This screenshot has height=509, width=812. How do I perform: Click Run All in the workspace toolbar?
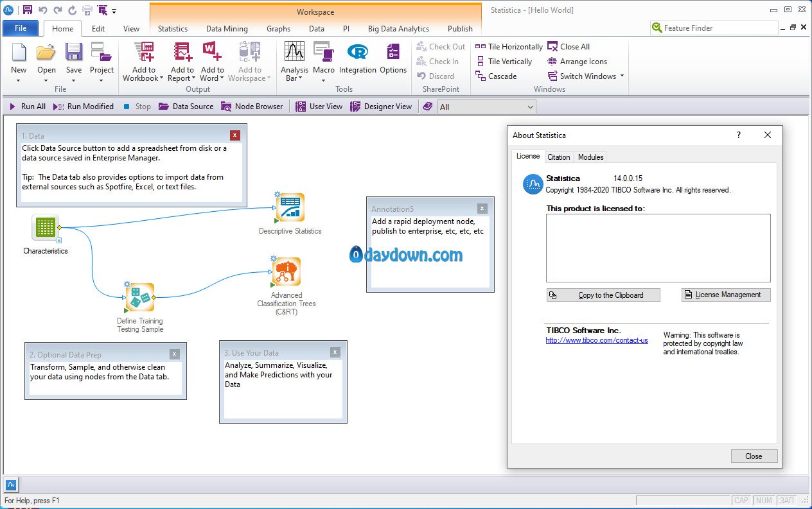pyautogui.click(x=27, y=107)
